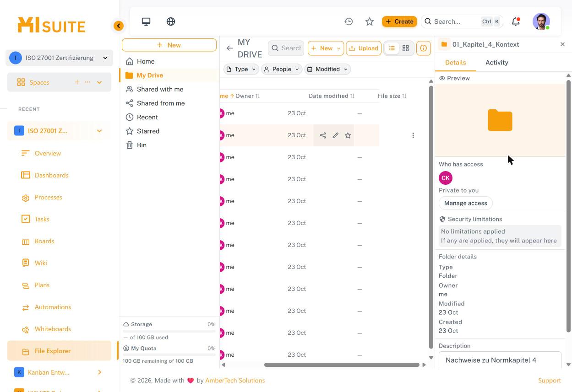The image size is (572, 392).
Task: Rename using the pencil icon in highlighted row
Action: [x=335, y=135]
